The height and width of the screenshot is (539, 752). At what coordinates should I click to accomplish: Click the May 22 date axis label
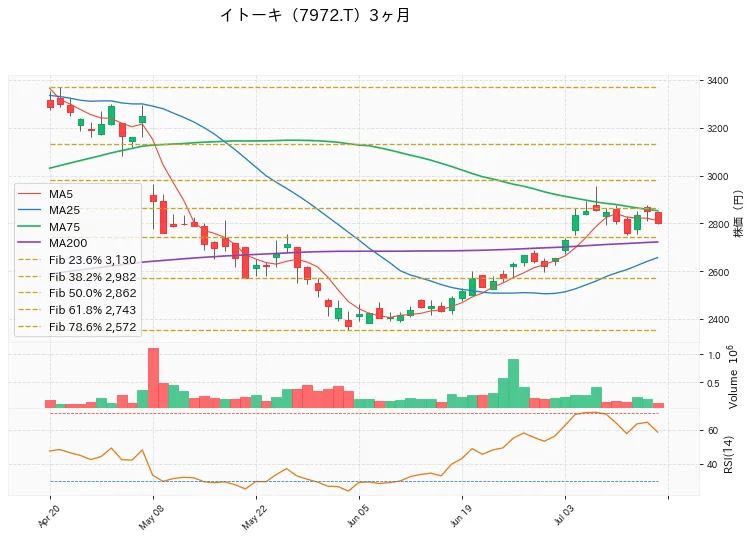(253, 517)
